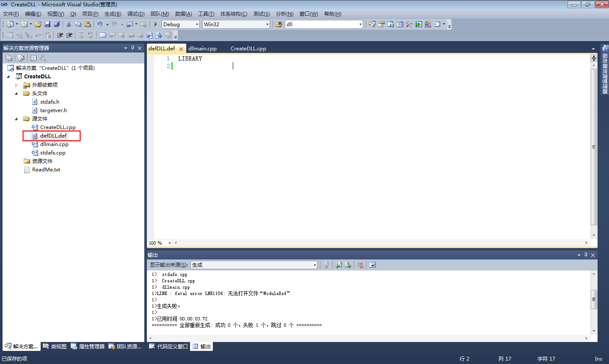Expand the 外部依赖项 folder node
Image resolution: width=609 pixels, height=364 pixels.
[x=17, y=85]
